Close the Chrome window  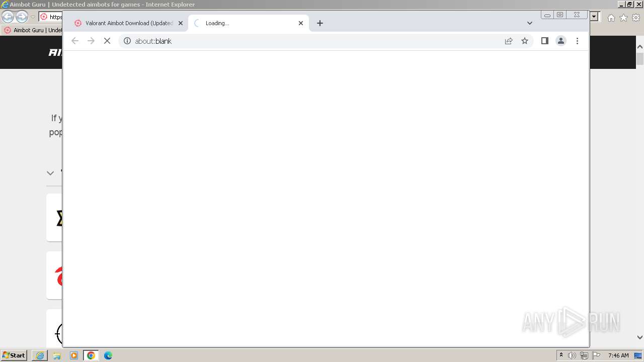pyautogui.click(x=577, y=15)
